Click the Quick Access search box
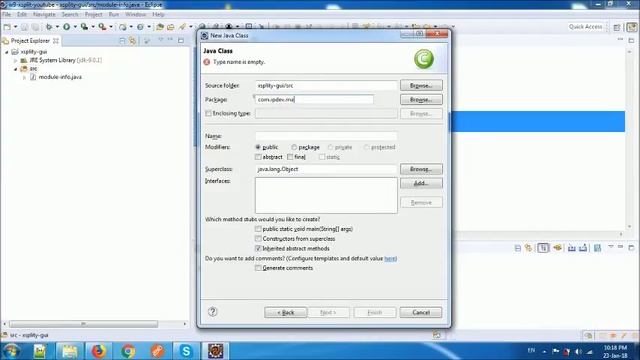This screenshot has width=640, height=360. tap(586, 27)
